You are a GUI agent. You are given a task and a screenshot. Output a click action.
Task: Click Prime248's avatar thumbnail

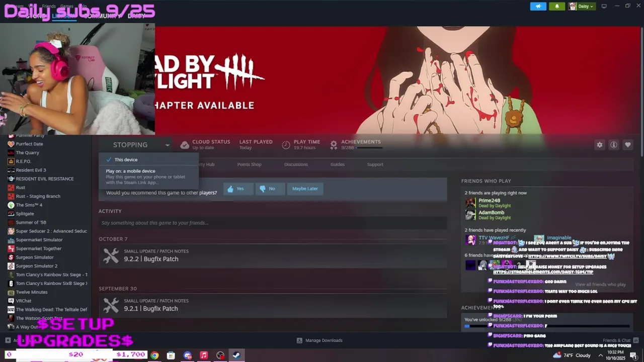(470, 203)
